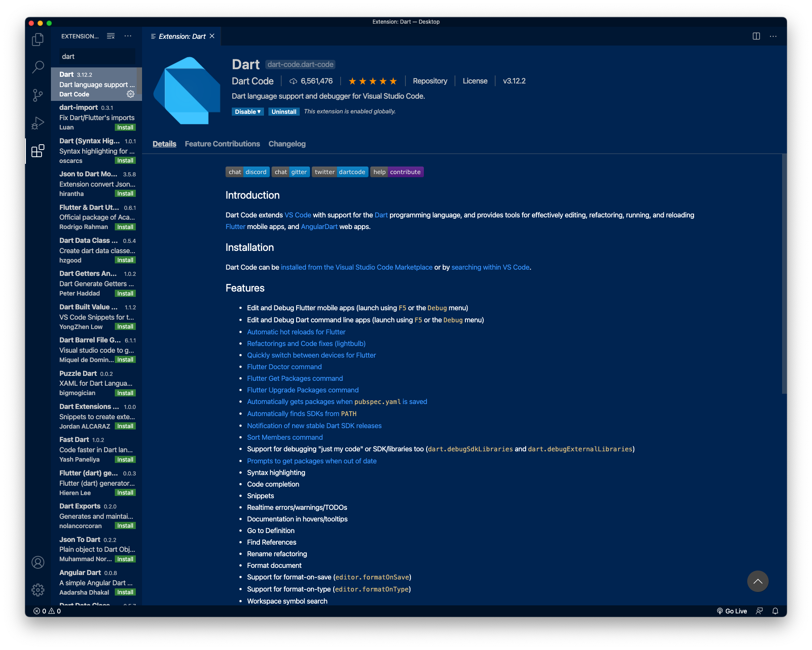Image resolution: width=812 pixels, height=650 pixels.
Task: Open the AngularDart link
Action: [319, 227]
